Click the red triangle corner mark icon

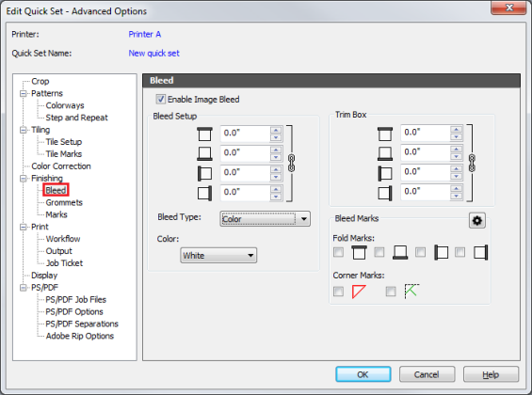coord(359,292)
